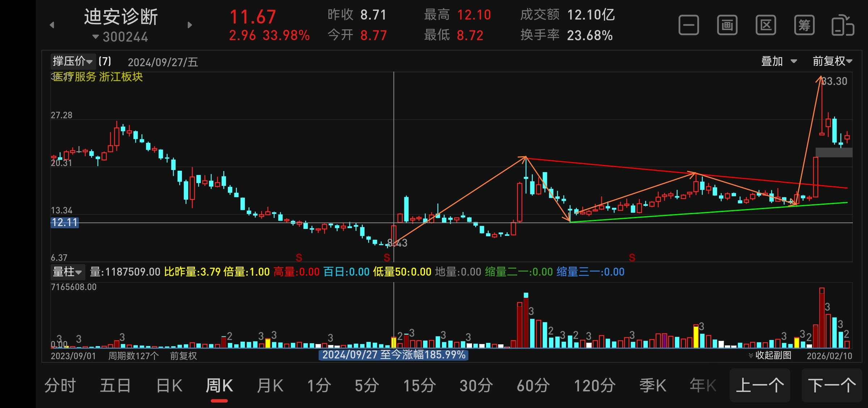This screenshot has width=868, height=408.
Task: Open the 画 drawing tool icon
Action: click(727, 25)
